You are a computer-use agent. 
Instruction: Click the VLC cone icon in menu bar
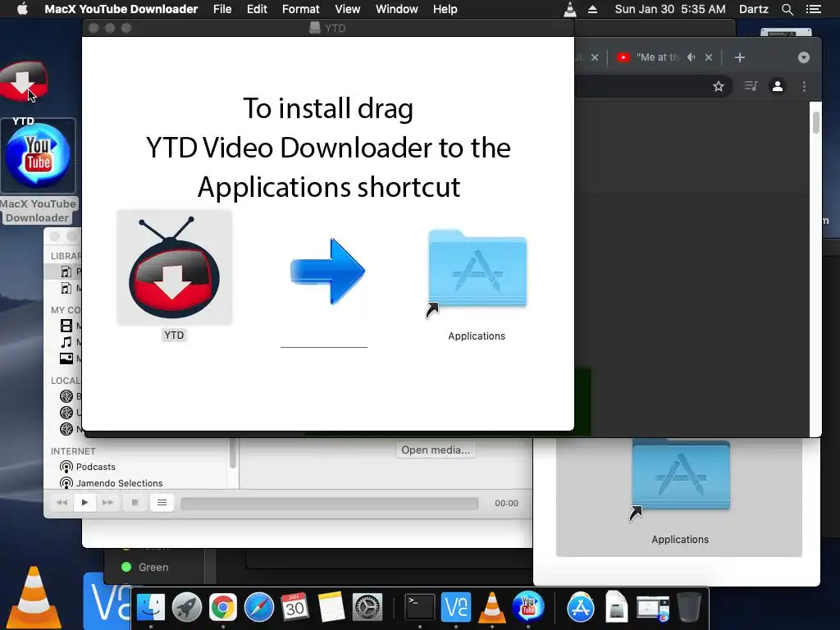(570, 9)
